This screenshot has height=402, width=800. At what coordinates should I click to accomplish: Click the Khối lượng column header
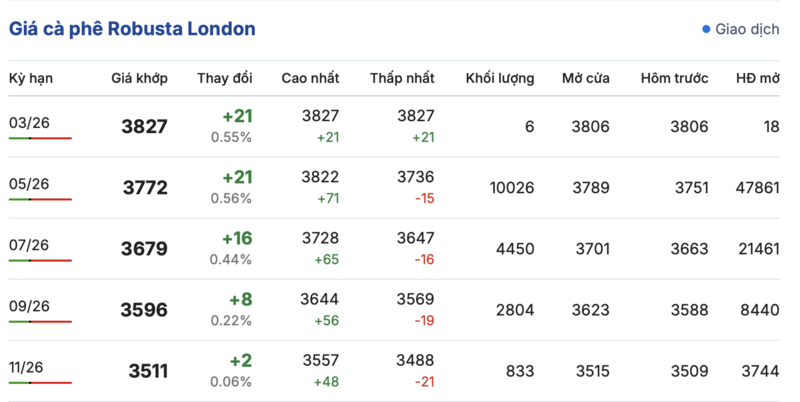(x=500, y=78)
